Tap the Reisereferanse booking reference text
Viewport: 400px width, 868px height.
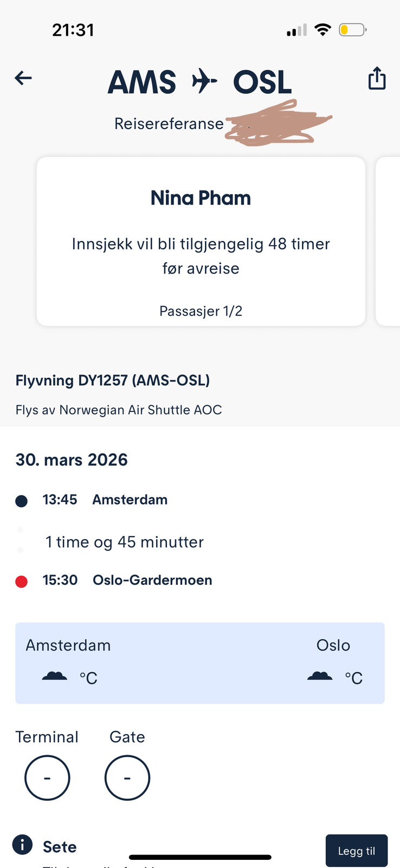169,124
